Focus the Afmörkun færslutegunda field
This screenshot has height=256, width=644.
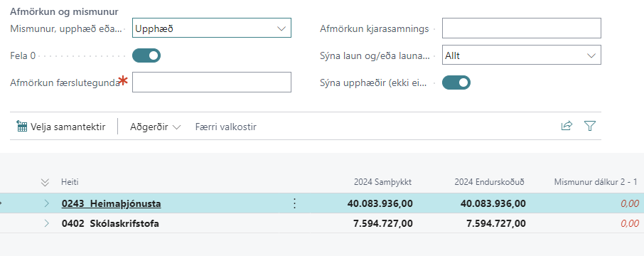click(x=212, y=82)
